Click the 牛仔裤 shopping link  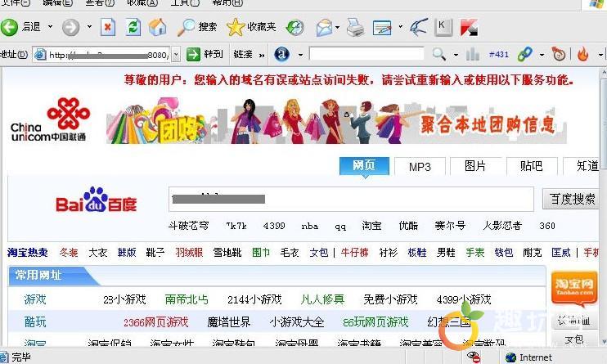(354, 253)
